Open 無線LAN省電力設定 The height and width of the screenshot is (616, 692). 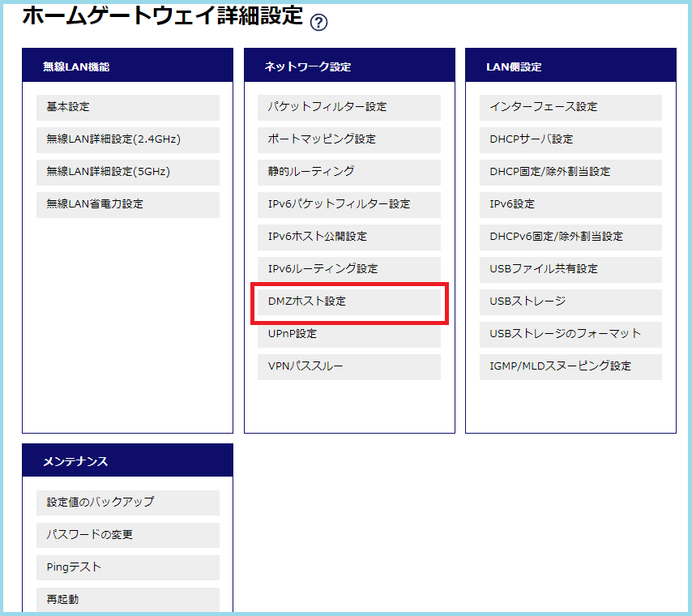pos(128,204)
